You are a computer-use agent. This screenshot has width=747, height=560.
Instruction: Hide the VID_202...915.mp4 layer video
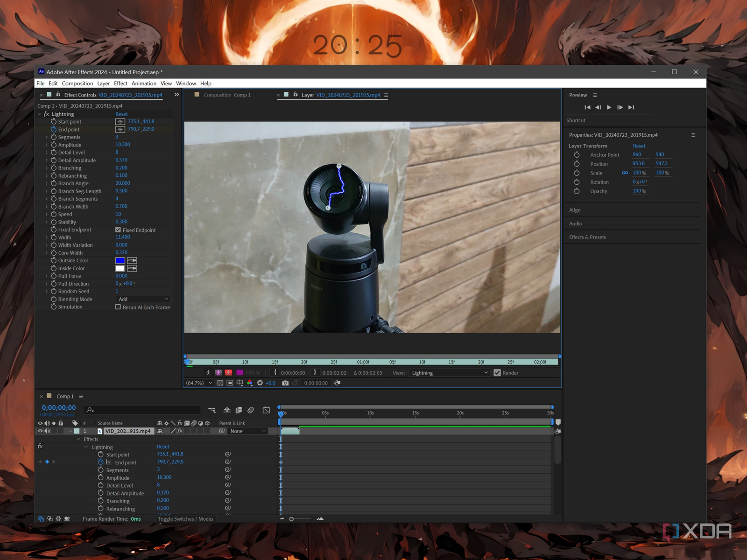(40, 431)
